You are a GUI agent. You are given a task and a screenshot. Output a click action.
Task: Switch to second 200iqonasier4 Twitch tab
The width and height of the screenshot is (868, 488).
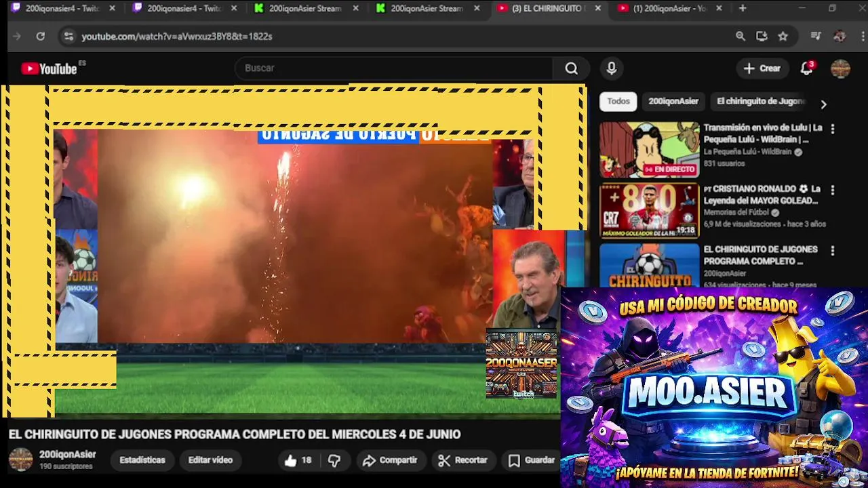click(183, 8)
